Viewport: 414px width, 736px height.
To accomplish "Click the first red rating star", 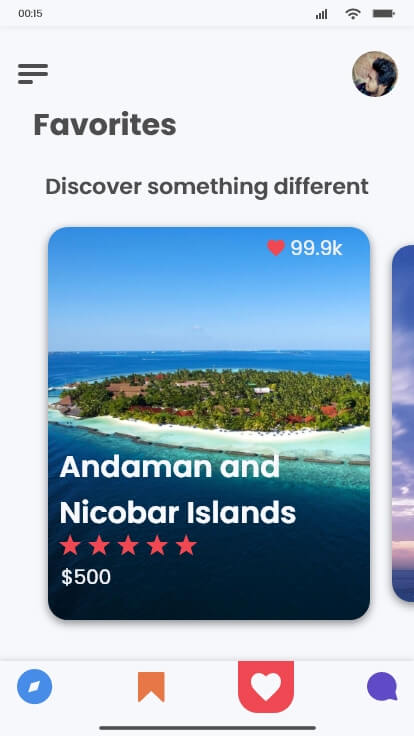I will point(70,545).
